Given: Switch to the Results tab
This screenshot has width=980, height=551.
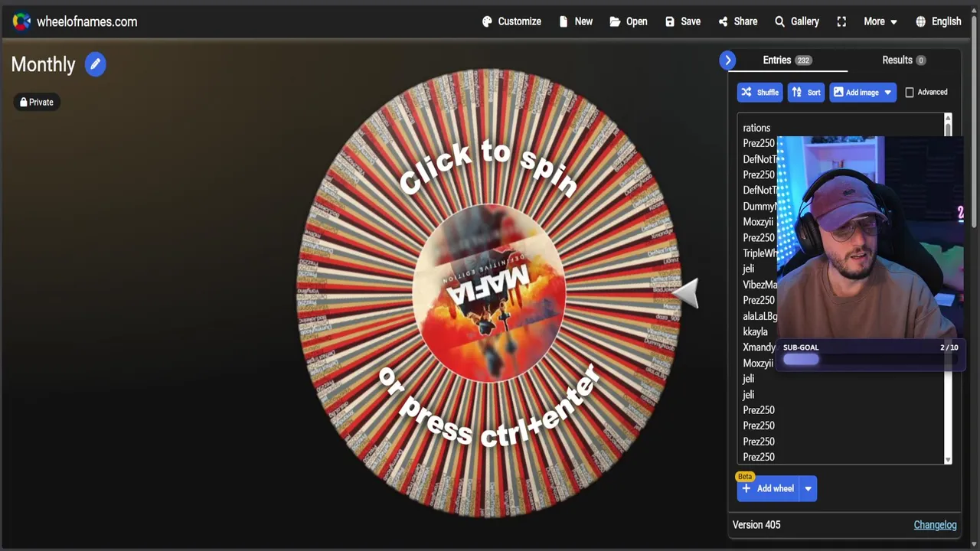Looking at the screenshot, I should [903, 60].
